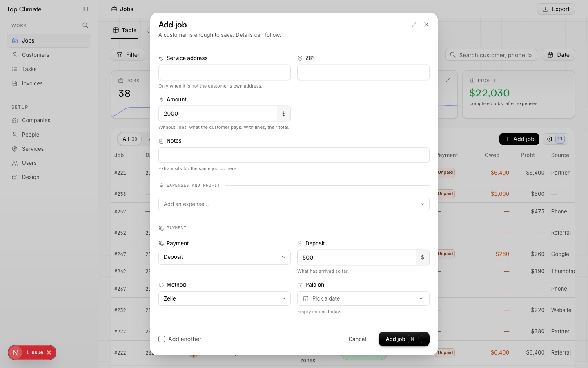Switch to the Table view tab
This screenshot has width=588, height=368.
(x=125, y=30)
